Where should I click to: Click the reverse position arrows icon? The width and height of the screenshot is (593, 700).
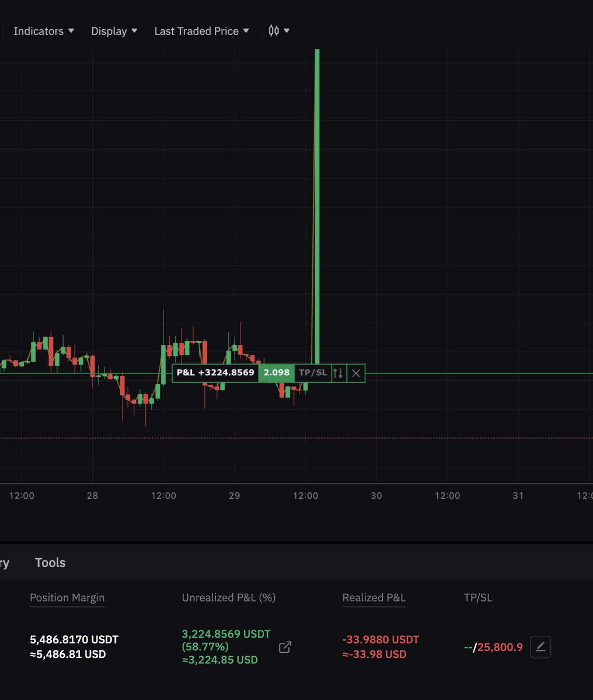click(339, 373)
